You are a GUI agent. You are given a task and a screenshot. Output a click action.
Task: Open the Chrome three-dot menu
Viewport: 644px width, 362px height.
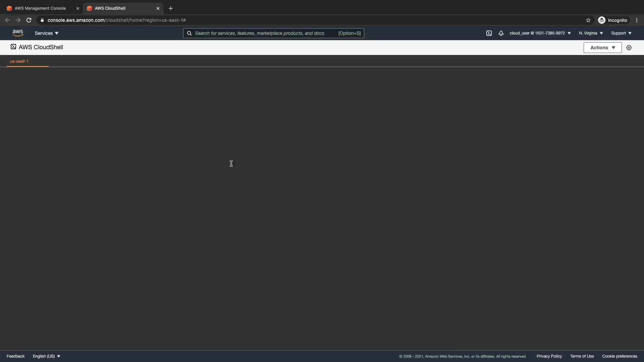(x=637, y=20)
